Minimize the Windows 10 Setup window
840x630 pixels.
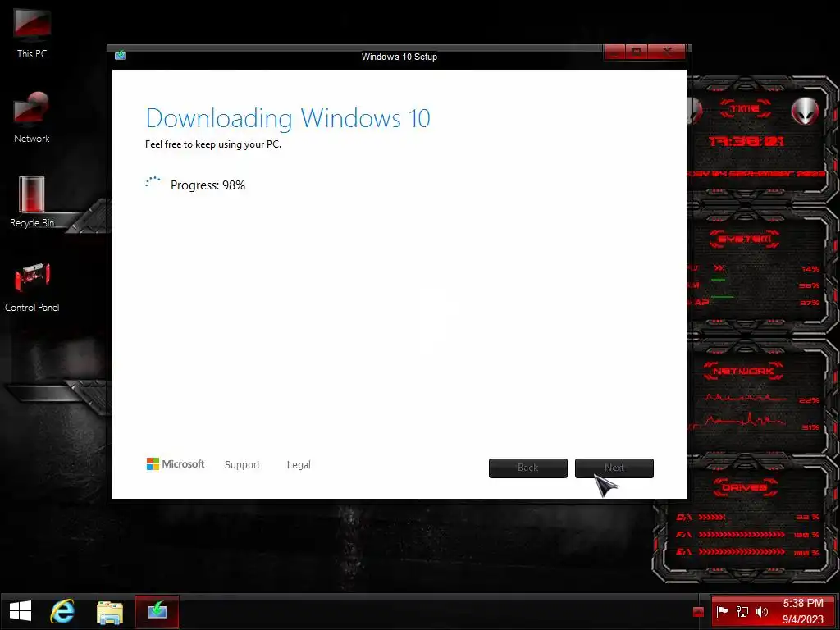pos(615,52)
